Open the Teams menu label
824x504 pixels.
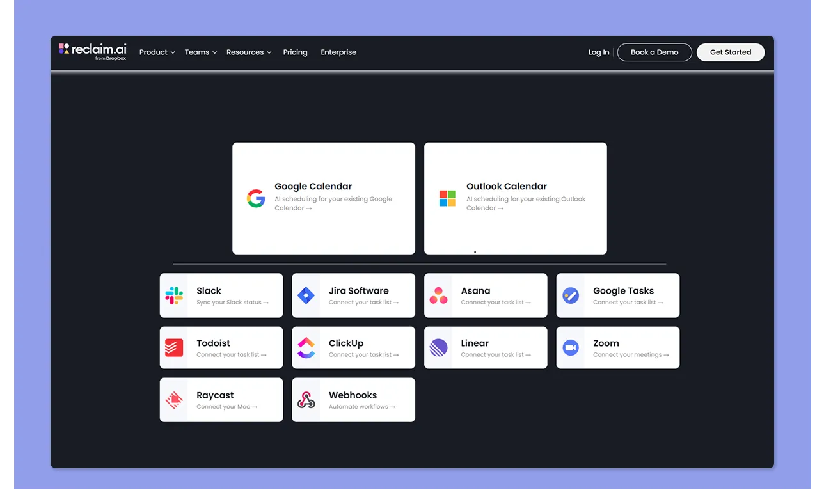point(197,52)
